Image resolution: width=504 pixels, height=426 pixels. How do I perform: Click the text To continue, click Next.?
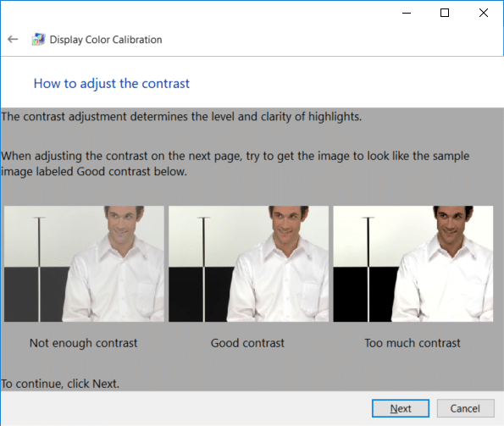point(60,384)
